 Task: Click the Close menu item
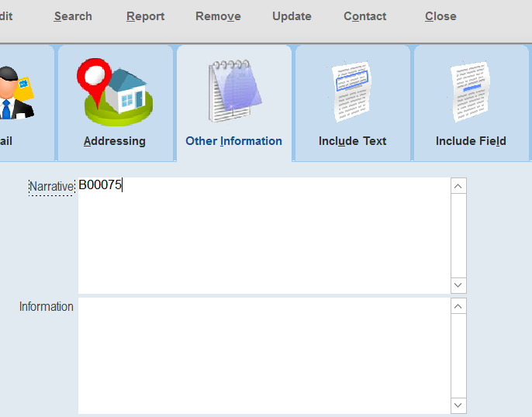point(440,16)
